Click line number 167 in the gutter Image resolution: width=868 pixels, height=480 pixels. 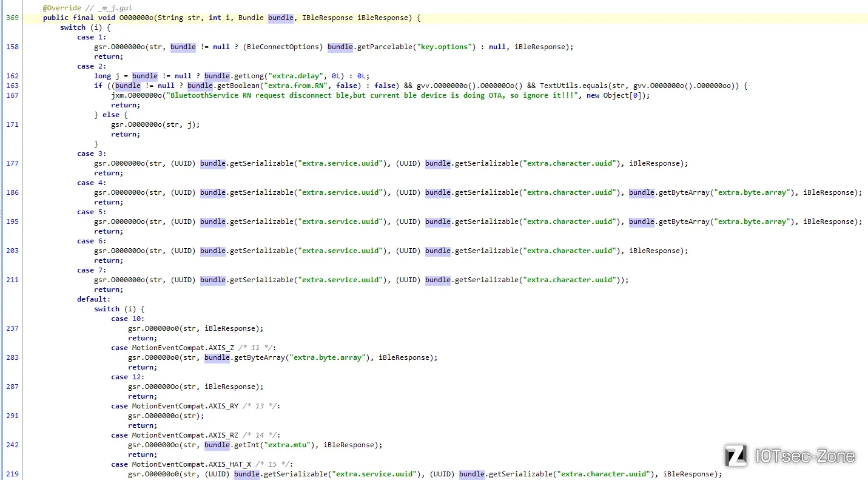12,95
